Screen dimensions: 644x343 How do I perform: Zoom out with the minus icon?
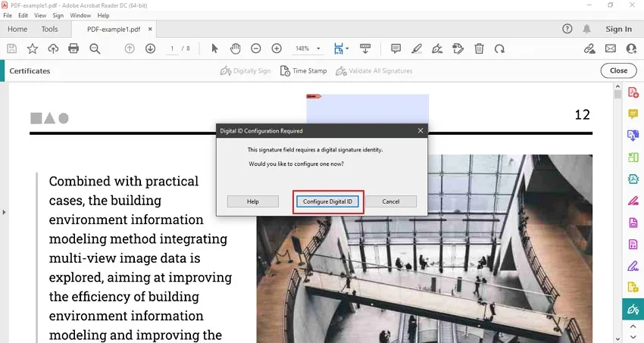click(x=256, y=48)
